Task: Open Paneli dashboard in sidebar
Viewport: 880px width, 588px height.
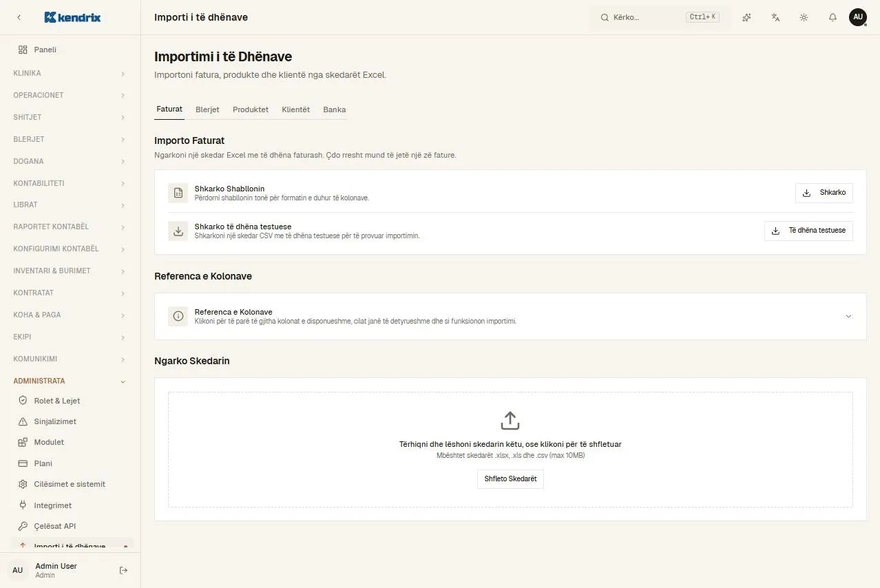Action: 70,50
